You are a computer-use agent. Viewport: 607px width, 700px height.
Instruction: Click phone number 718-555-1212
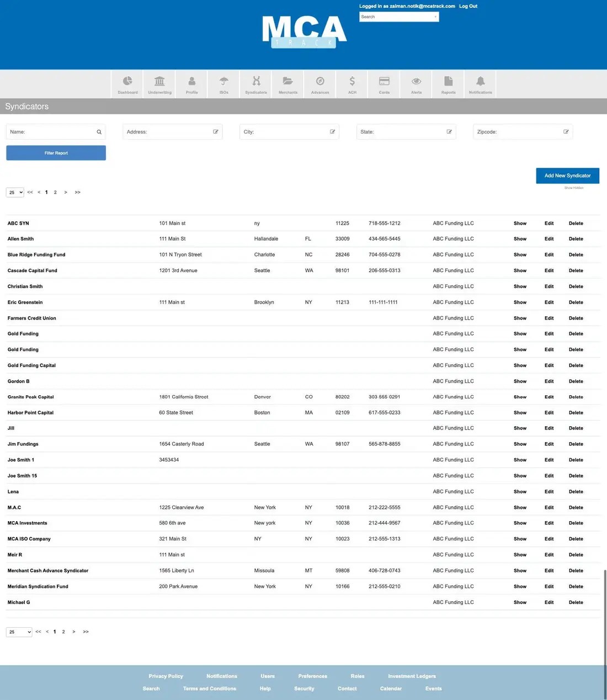point(385,223)
